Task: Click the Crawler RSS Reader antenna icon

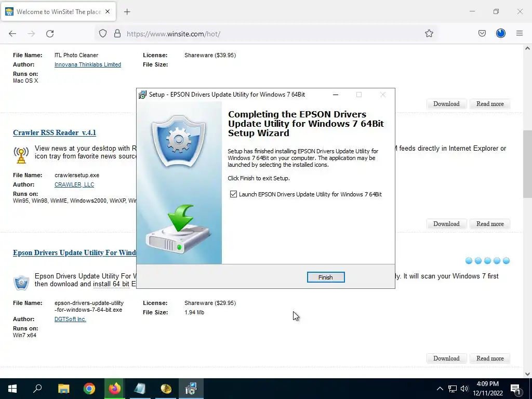Action: (21, 155)
